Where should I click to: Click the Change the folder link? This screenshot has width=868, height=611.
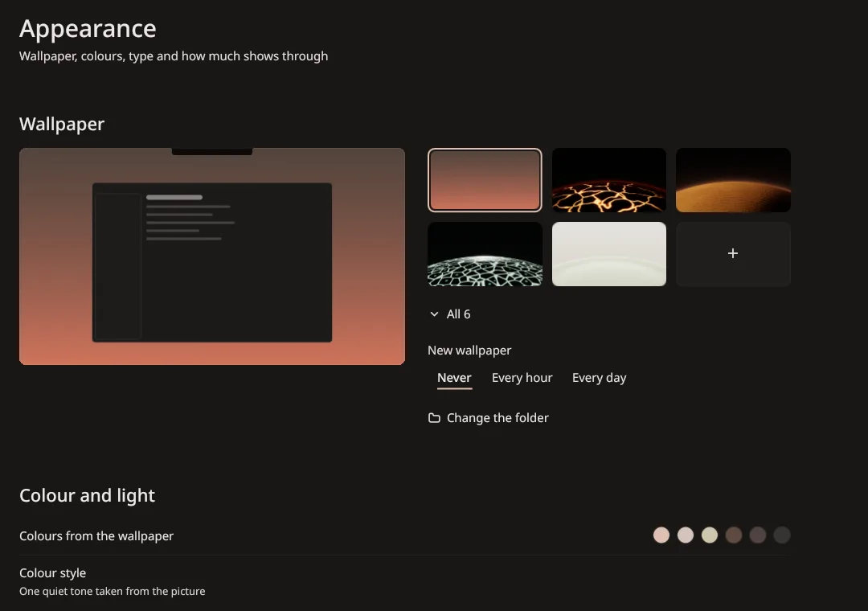click(x=497, y=418)
